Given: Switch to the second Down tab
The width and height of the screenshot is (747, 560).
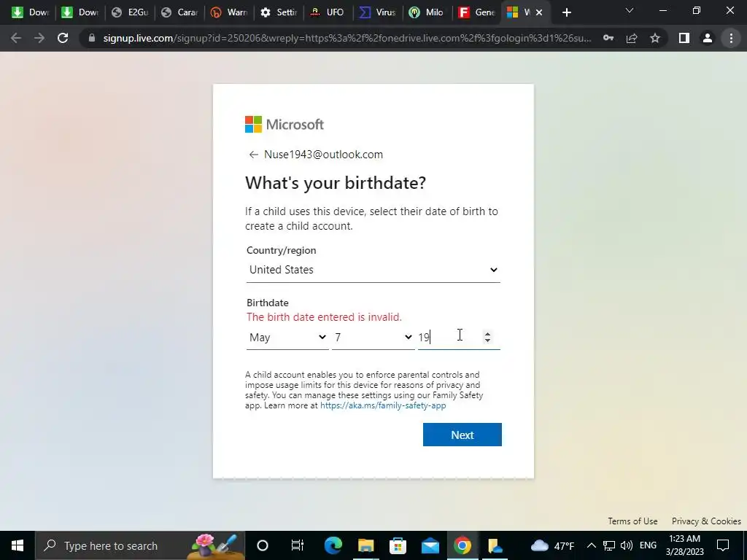Looking at the screenshot, I should click(x=80, y=12).
